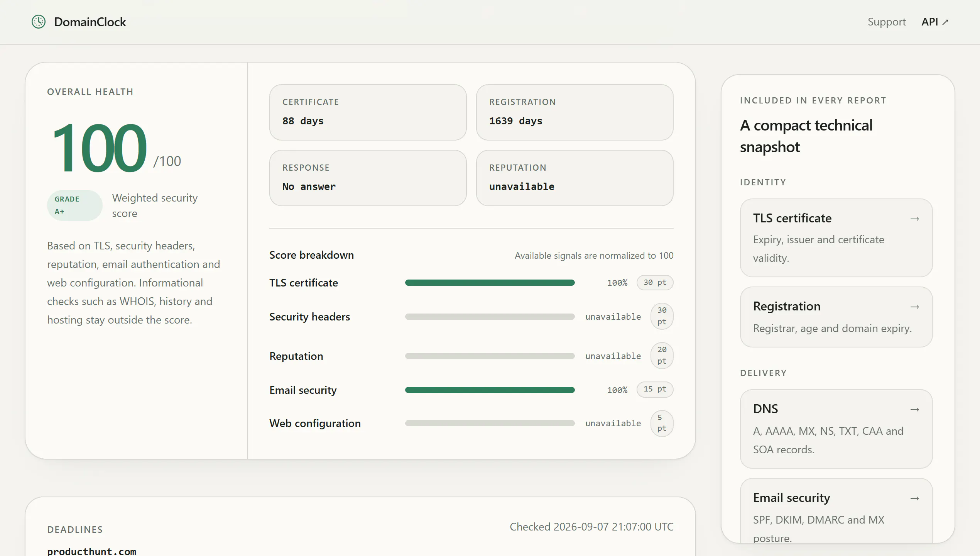Image resolution: width=980 pixels, height=556 pixels.
Task: Click "unavailable" in the Security headers row
Action: 613,317
